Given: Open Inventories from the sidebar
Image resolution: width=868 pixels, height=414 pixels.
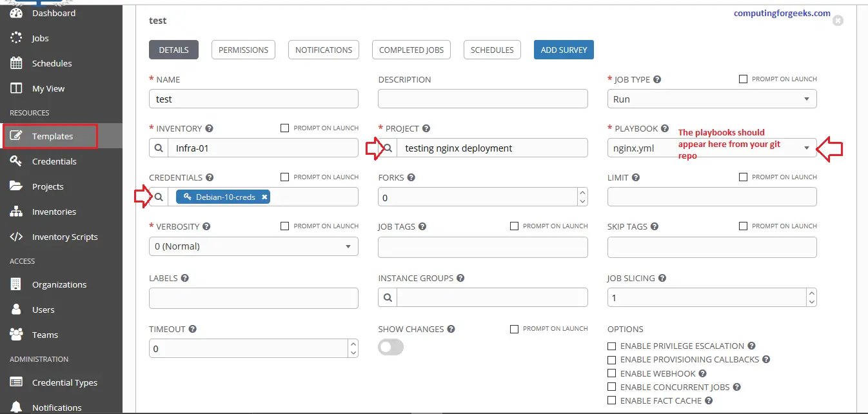Looking at the screenshot, I should (x=55, y=212).
